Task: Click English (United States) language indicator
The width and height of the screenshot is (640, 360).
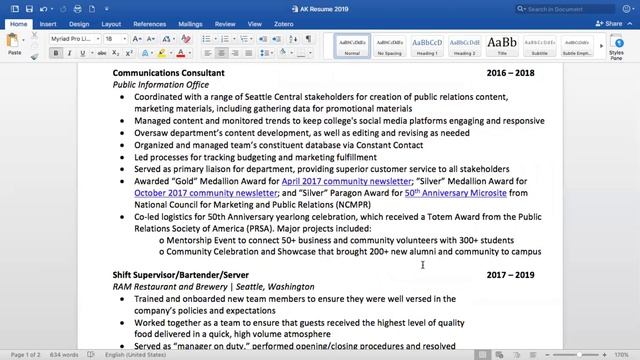Action: click(136, 355)
